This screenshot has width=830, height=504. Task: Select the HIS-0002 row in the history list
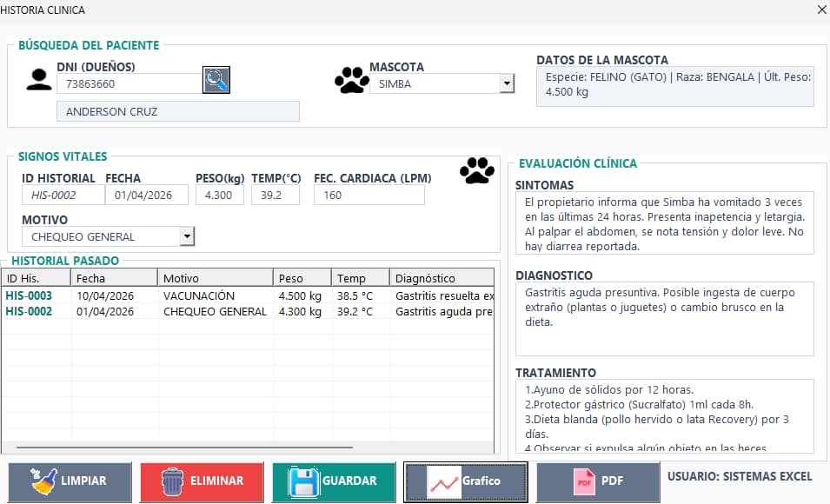(x=248, y=311)
